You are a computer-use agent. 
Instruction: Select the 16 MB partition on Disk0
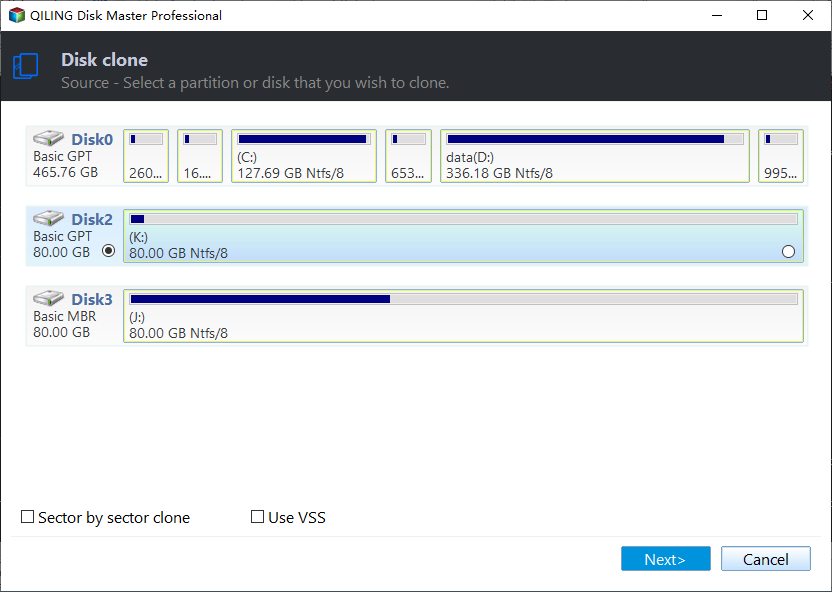200,156
